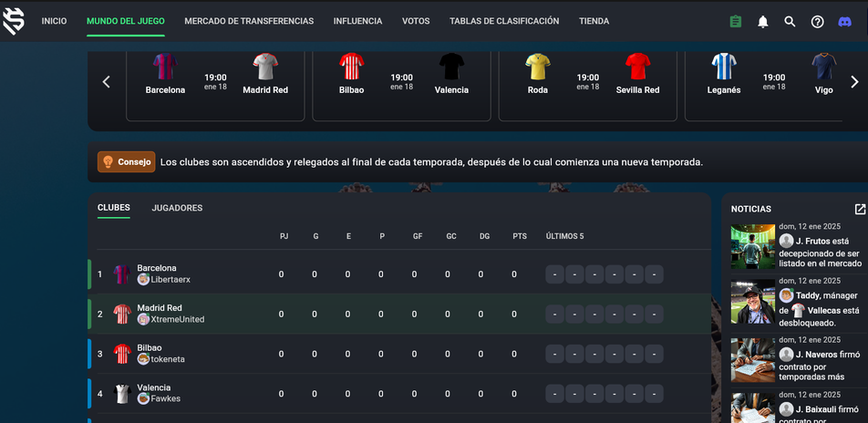868x423 pixels.
Task: Open Tablas de Clasificación menu item
Action: [504, 21]
